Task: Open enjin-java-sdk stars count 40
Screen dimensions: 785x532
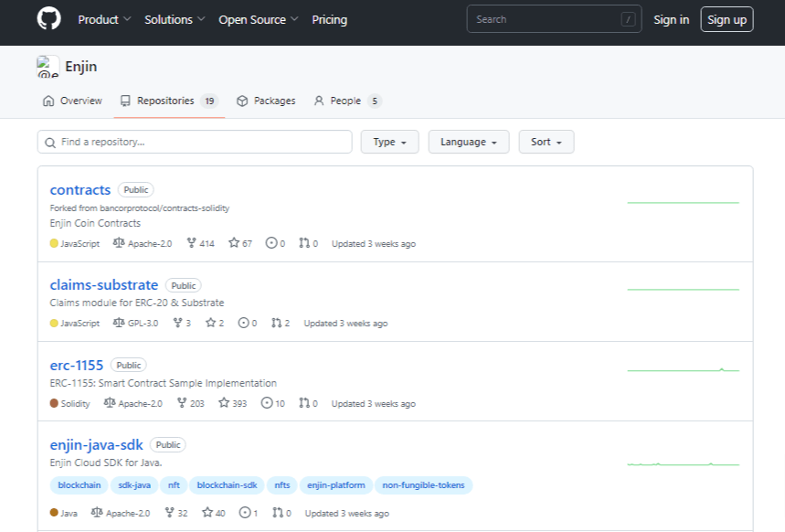Action: point(214,513)
